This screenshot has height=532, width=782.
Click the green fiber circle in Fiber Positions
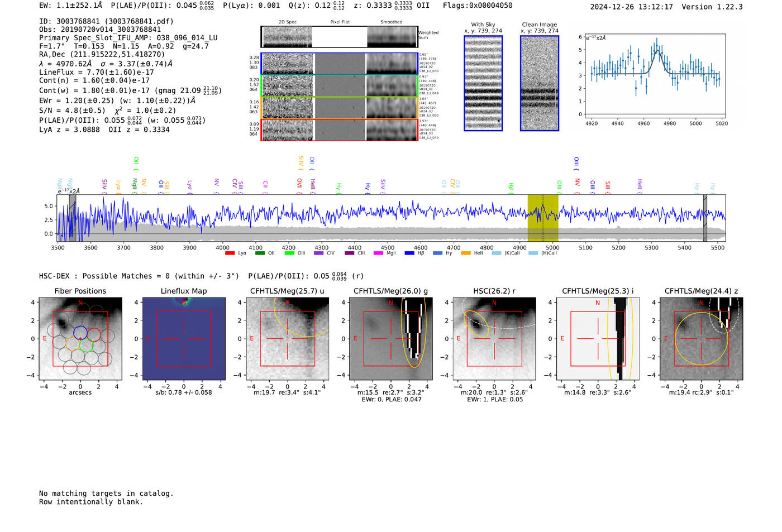point(85,344)
